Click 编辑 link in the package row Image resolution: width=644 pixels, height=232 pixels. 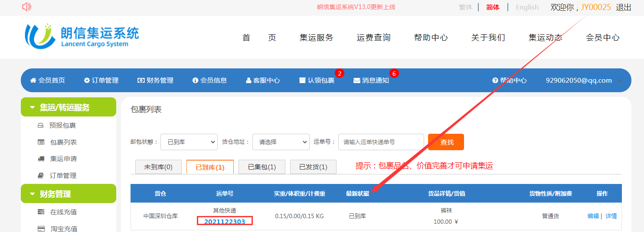[x=593, y=216]
